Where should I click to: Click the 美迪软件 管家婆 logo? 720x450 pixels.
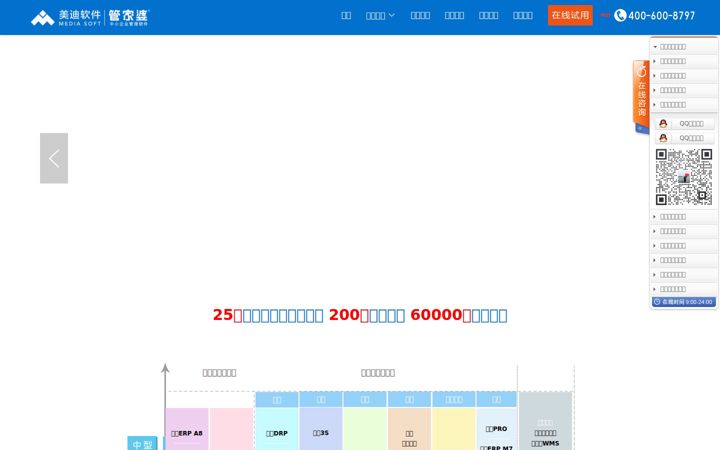pyautogui.click(x=90, y=17)
